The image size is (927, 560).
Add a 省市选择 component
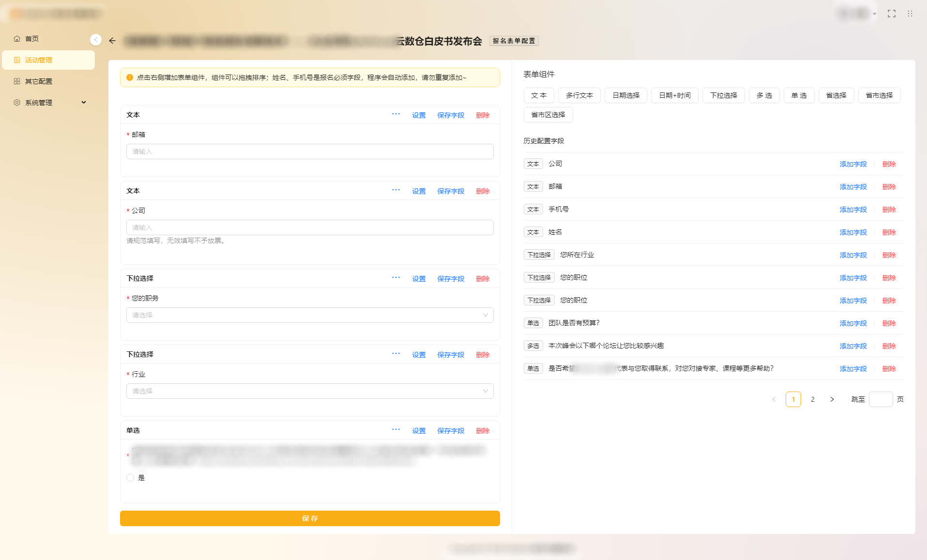(x=880, y=95)
